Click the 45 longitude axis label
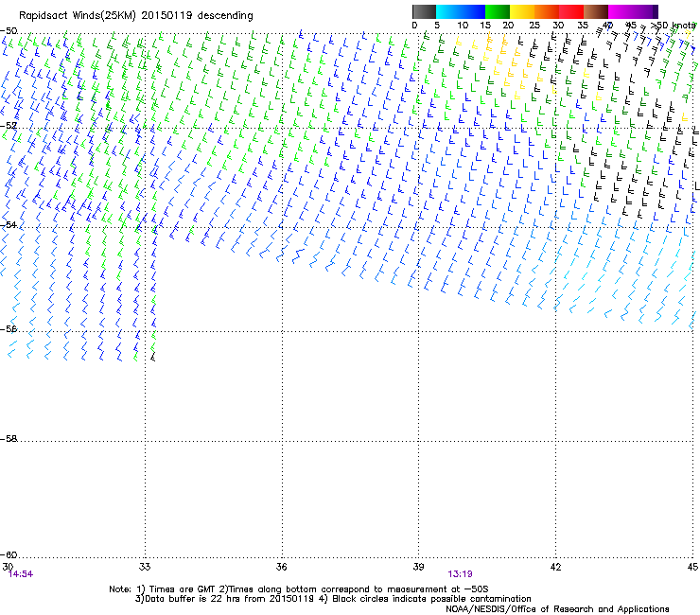 click(692, 567)
